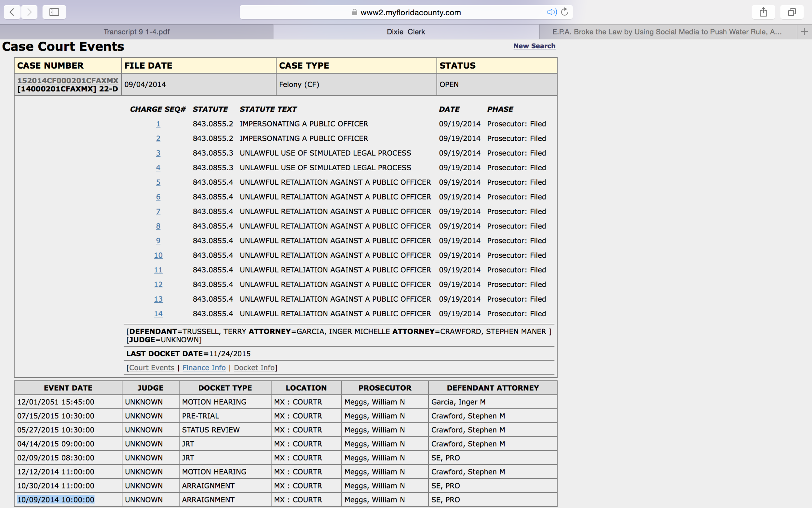Click the Felony (CF) case type cell
This screenshot has width=812, height=508.
pyautogui.click(x=356, y=84)
